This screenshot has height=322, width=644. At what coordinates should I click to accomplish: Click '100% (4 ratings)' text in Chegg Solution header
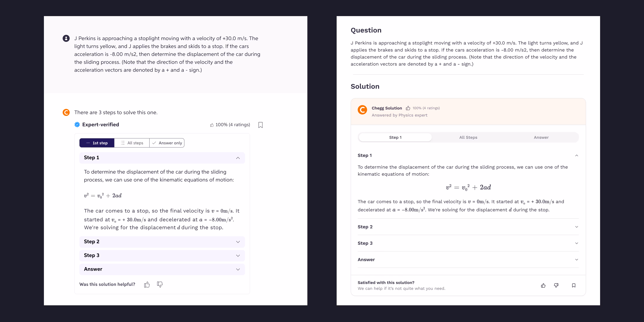pyautogui.click(x=426, y=108)
